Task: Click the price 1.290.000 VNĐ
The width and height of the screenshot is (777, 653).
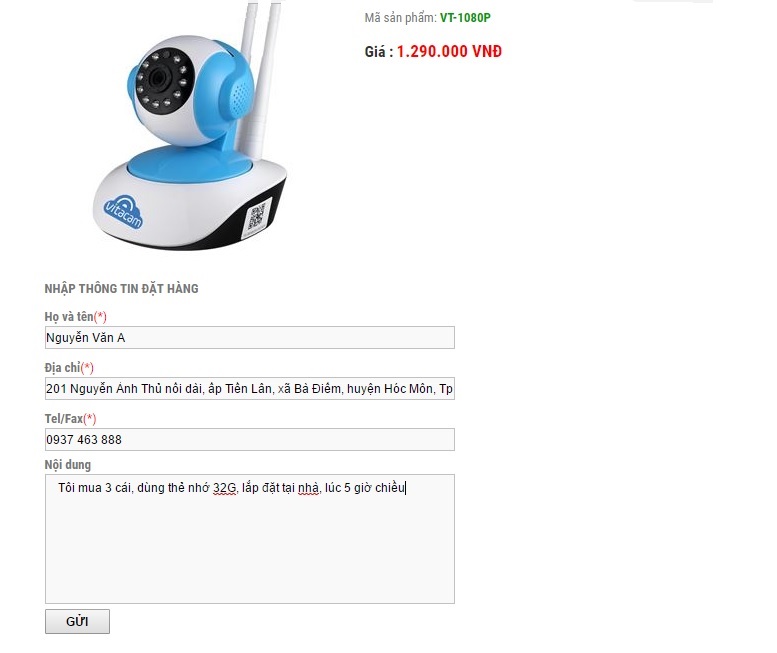Action: (x=449, y=52)
